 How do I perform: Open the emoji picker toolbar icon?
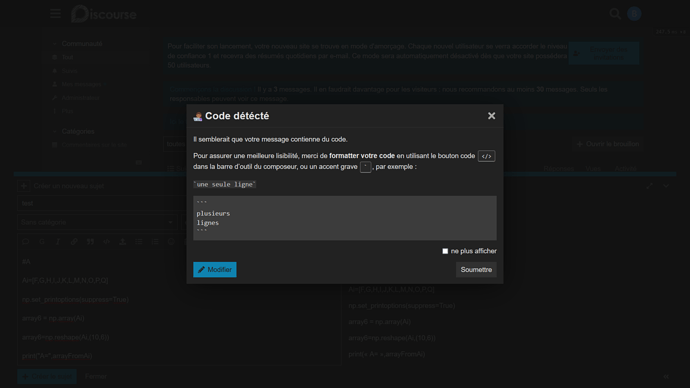[171, 242]
